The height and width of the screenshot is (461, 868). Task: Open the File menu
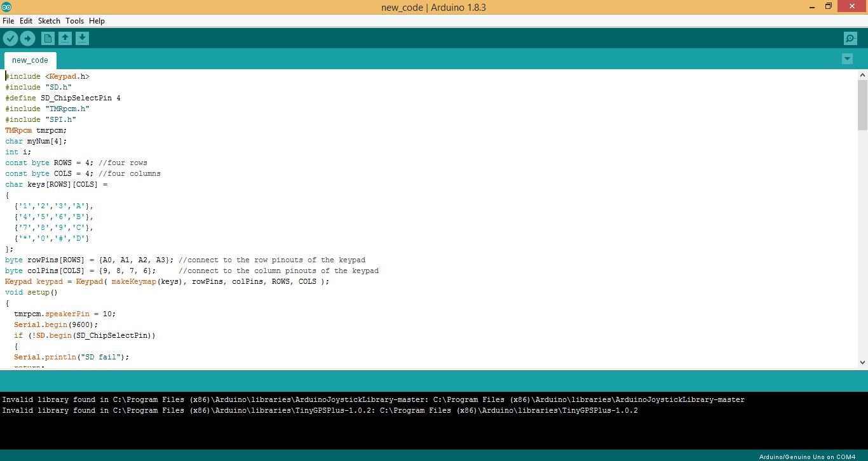[x=8, y=20]
